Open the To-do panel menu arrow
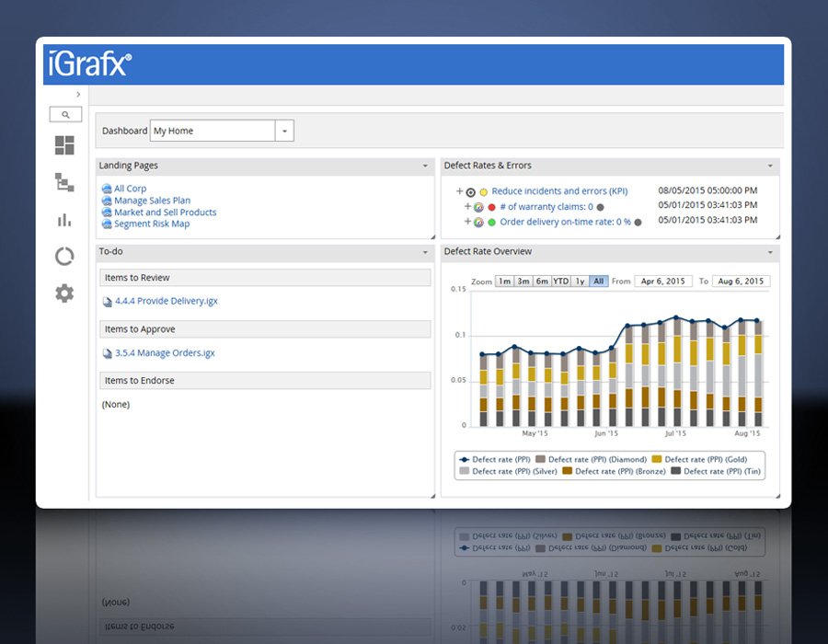The width and height of the screenshot is (828, 644). tap(425, 252)
